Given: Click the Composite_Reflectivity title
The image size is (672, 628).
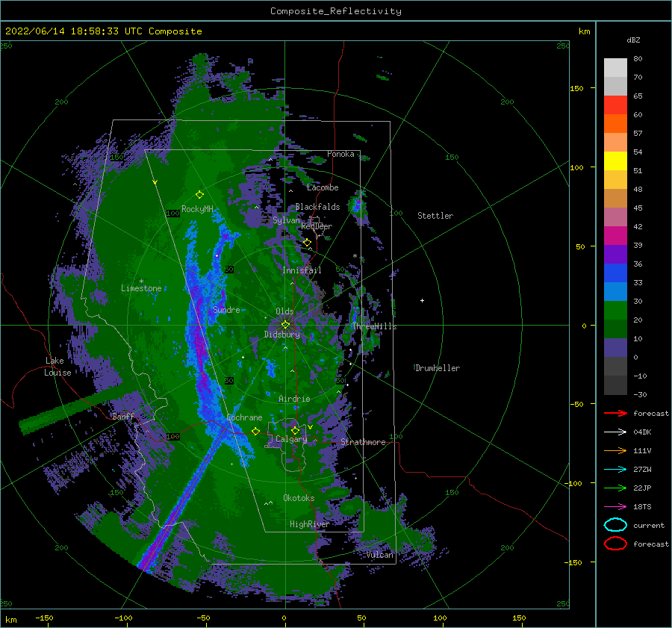Looking at the screenshot, I should [x=336, y=11].
